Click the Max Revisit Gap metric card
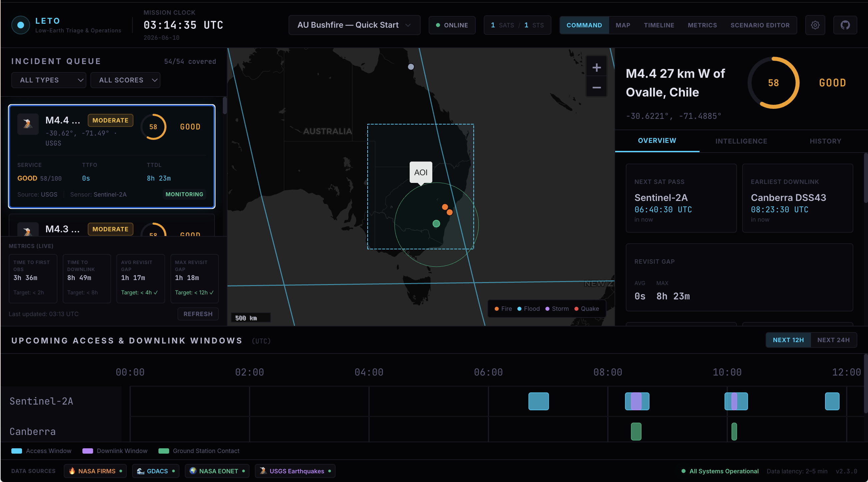This screenshot has height=482, width=868. point(194,278)
